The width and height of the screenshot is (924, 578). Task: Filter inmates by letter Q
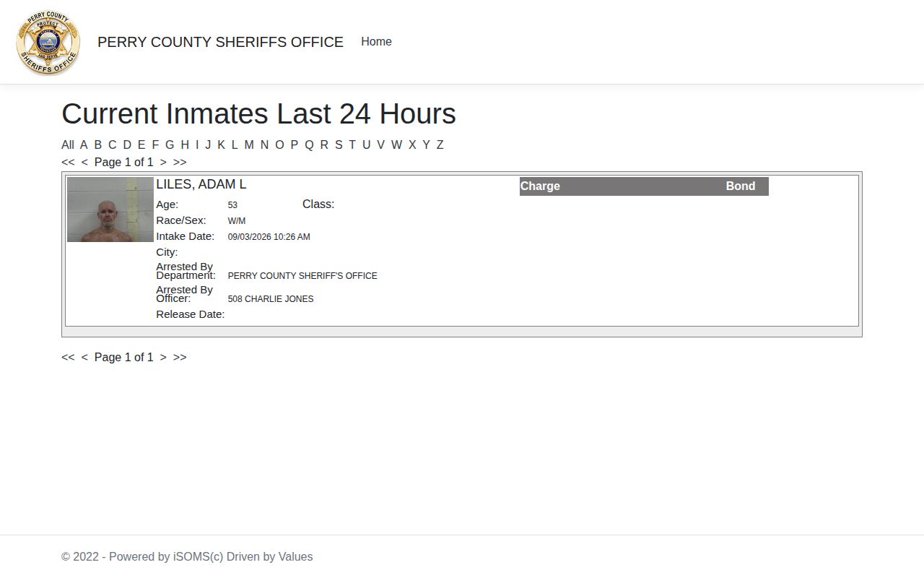[309, 144]
